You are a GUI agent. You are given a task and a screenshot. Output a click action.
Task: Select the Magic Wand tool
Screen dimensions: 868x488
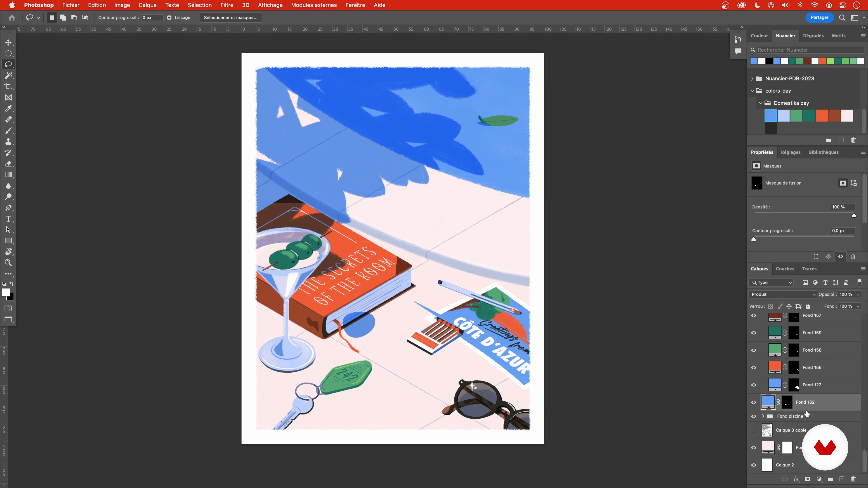[8, 75]
